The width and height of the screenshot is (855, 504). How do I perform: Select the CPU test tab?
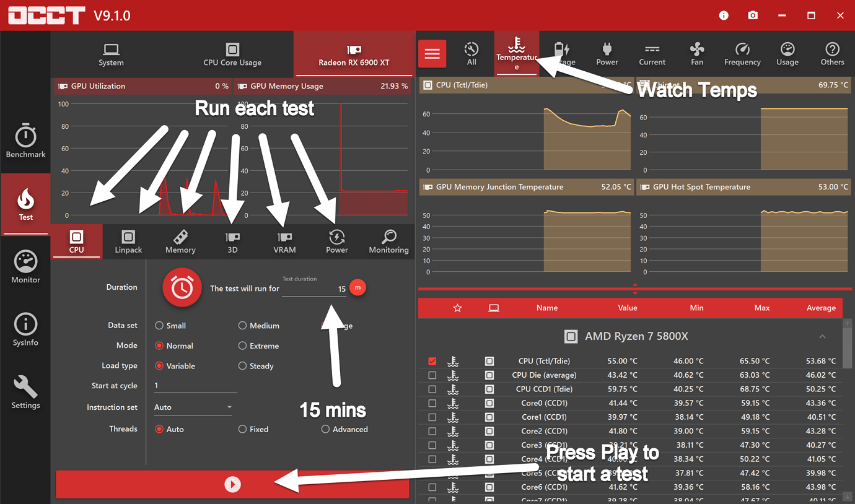click(76, 241)
